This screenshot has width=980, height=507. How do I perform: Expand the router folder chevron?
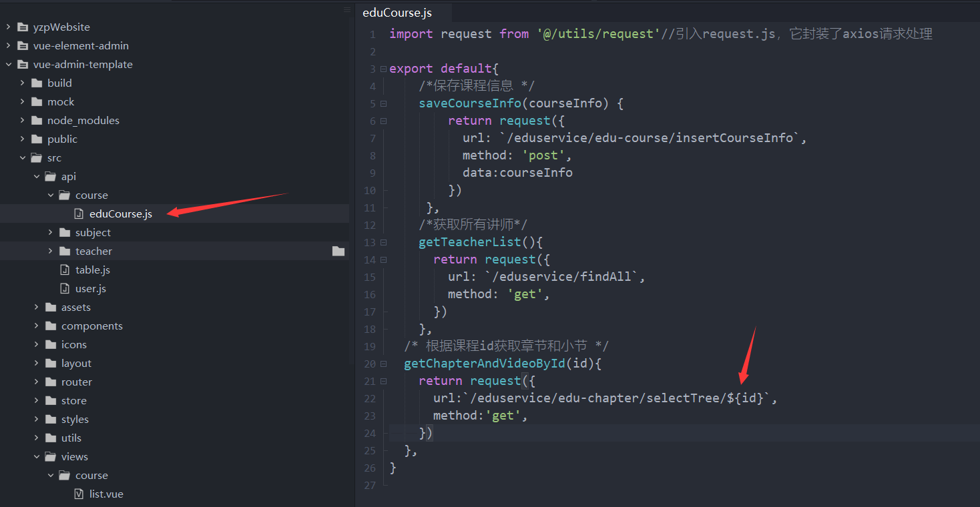pyautogui.click(x=36, y=382)
